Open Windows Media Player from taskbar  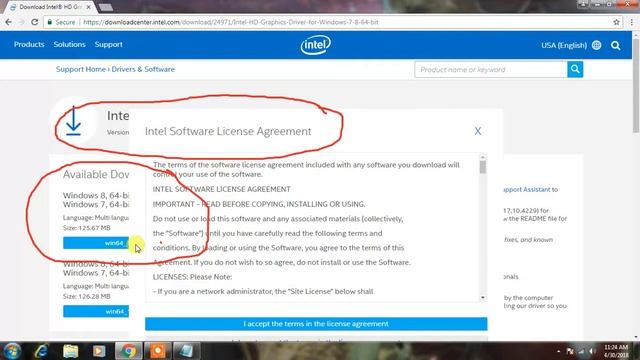pyautogui.click(x=99, y=351)
